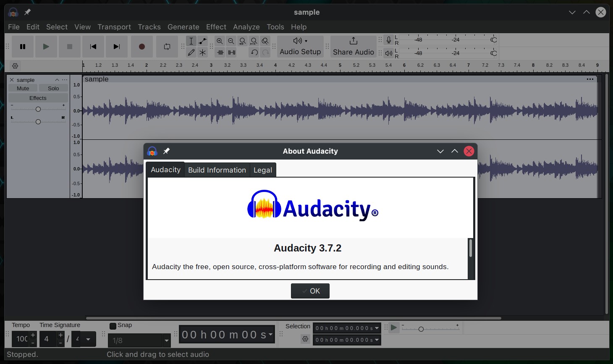Viewport: 613px width, 364px height.
Task: Click the pin icon in main title bar
Action: tap(28, 12)
